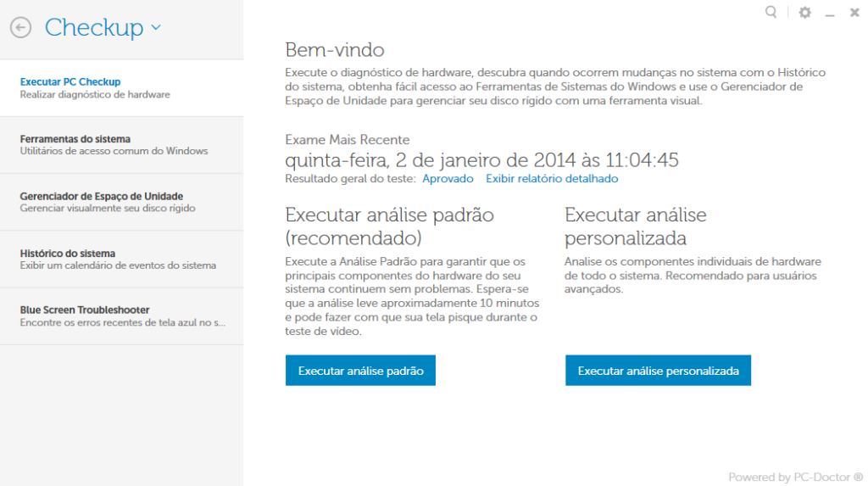Open Exibir relatório detalhado link
The height and width of the screenshot is (486, 868).
click(x=551, y=178)
